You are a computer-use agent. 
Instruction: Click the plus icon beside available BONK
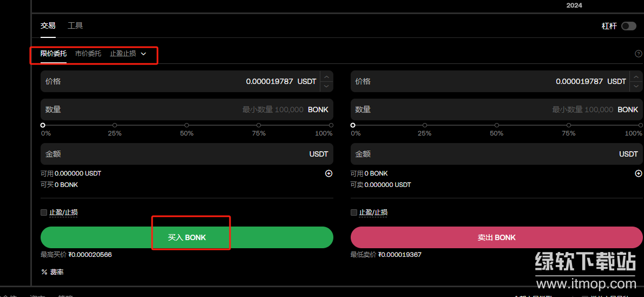[x=638, y=173]
